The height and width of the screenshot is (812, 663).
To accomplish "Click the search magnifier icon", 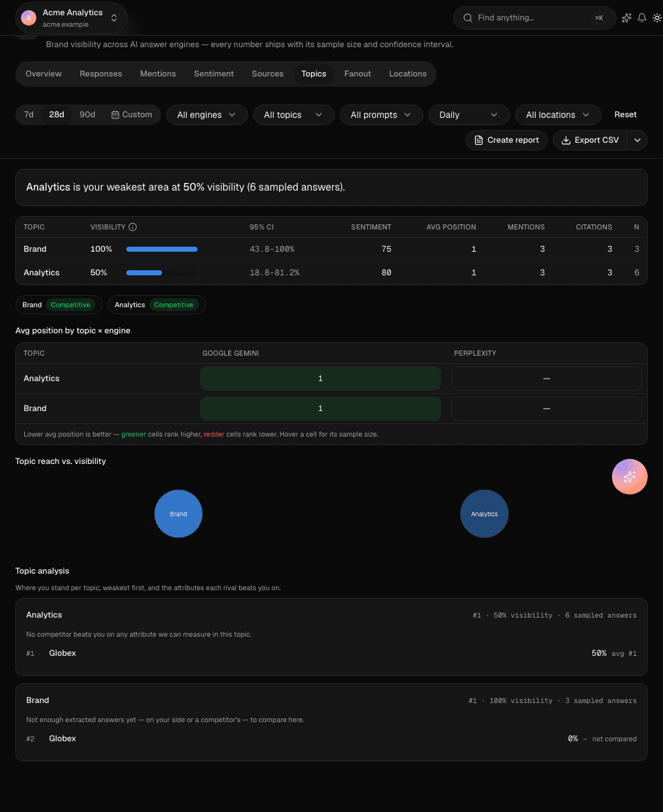I will coord(468,18).
